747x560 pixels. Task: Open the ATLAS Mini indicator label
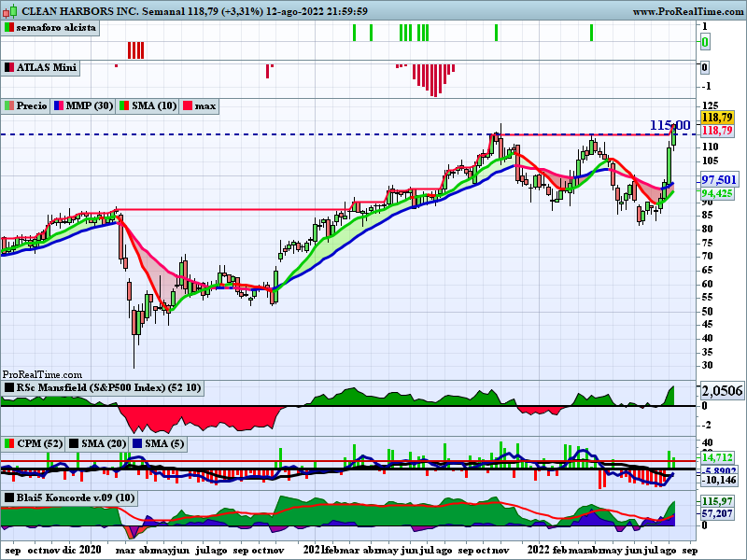click(46, 67)
